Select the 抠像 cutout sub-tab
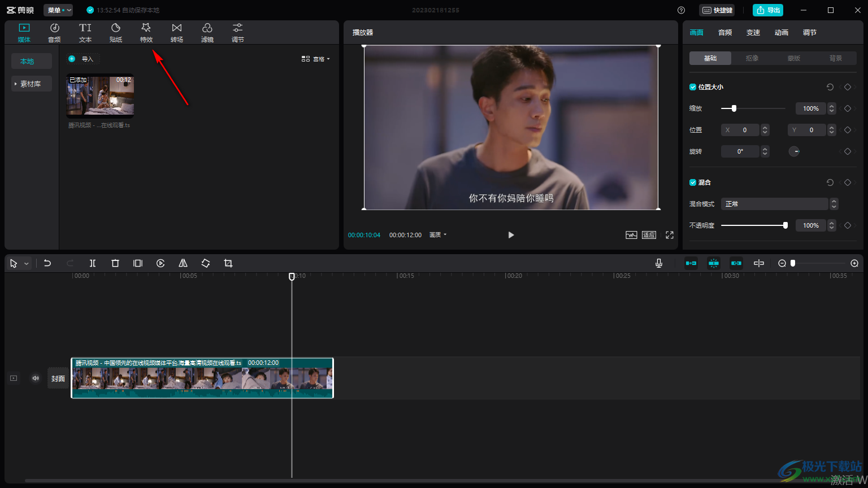This screenshot has width=868, height=488. (752, 58)
